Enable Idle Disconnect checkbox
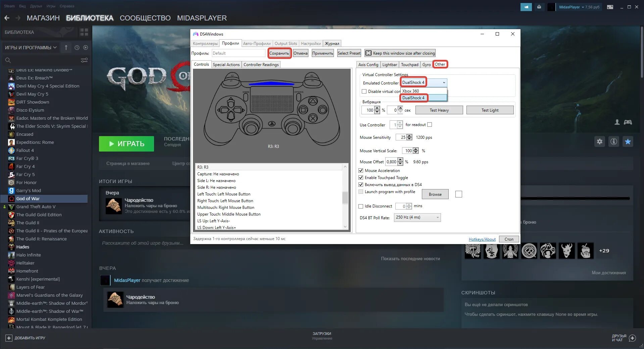Screen dimensions: 644x349 pyautogui.click(x=361, y=206)
